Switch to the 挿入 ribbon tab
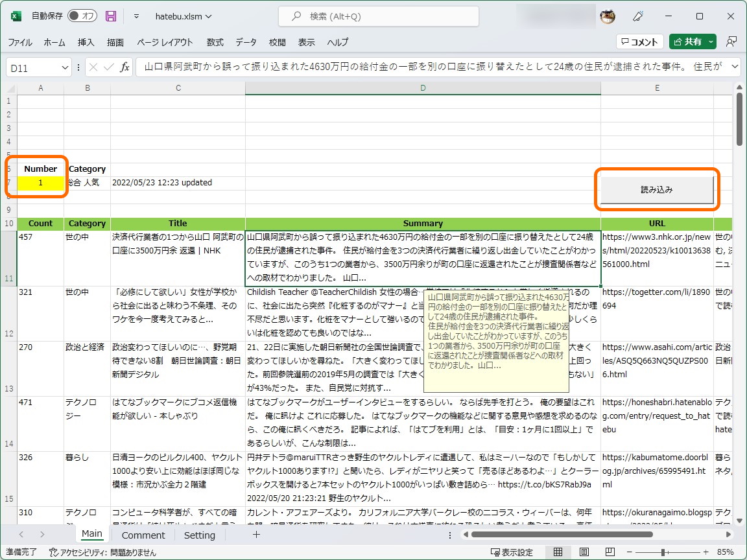The width and height of the screenshot is (747, 560). tap(87, 41)
